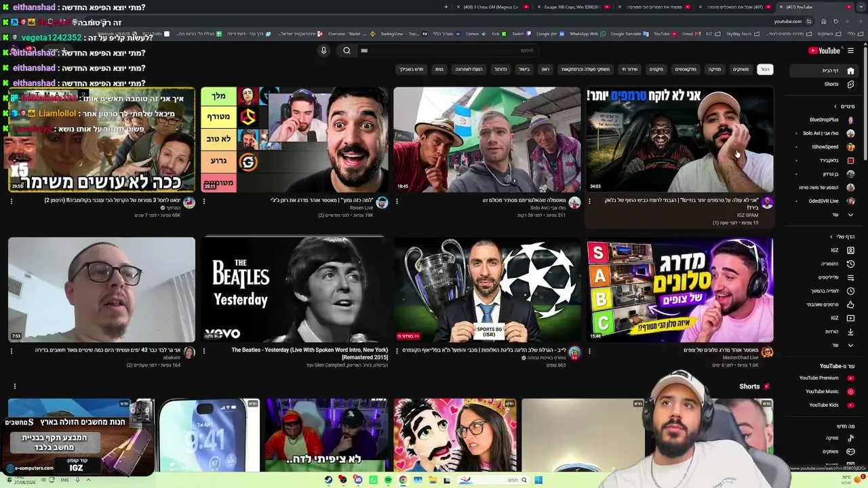The width and height of the screenshot is (868, 488).
Task: Select the Rap filter chip
Action: point(545,69)
